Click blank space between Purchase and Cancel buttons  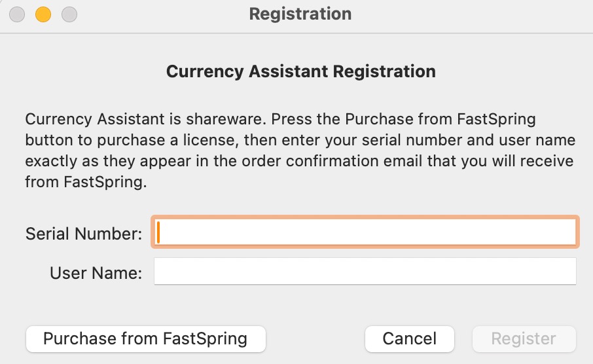click(x=314, y=338)
